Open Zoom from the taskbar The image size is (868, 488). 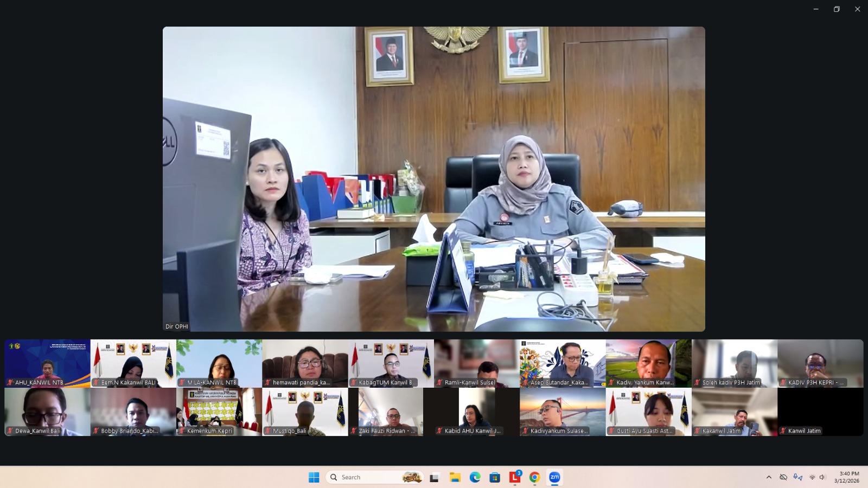pos(554,477)
